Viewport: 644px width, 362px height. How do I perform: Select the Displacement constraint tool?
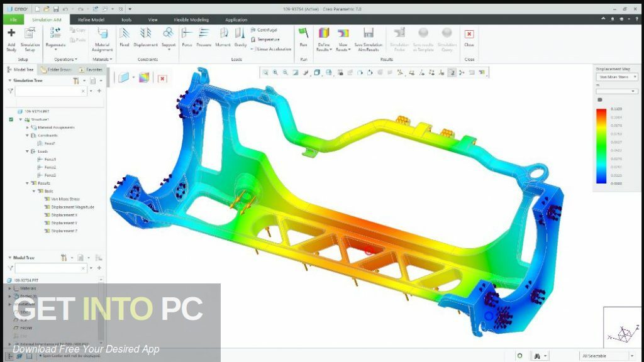point(145,38)
